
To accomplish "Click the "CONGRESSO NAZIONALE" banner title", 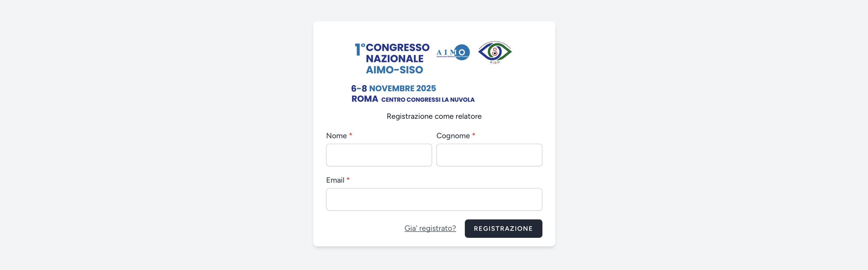I will click(397, 53).
